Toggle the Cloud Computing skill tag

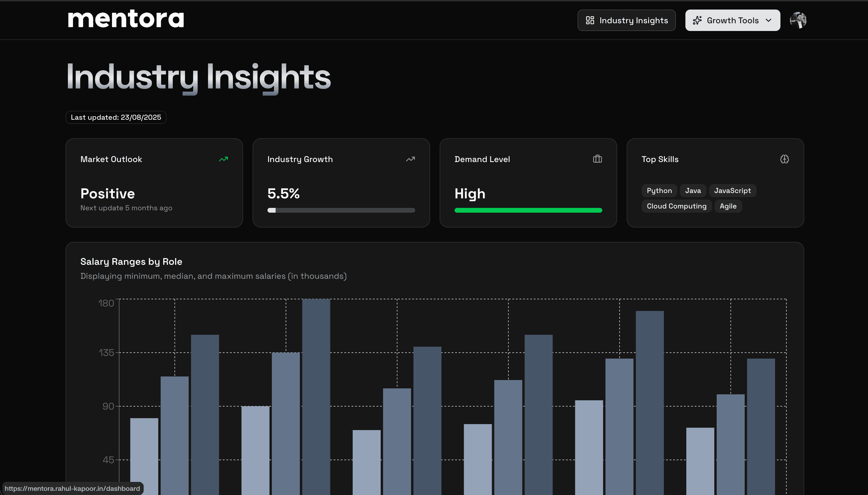tap(676, 206)
